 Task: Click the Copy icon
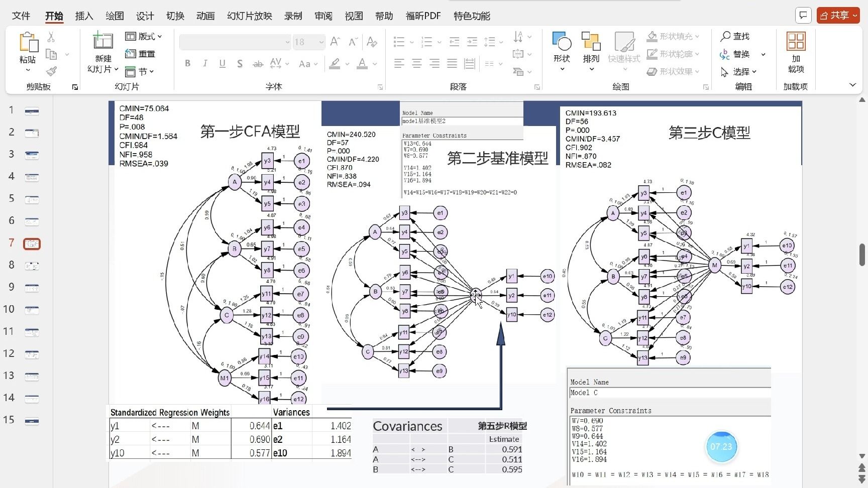point(51,54)
